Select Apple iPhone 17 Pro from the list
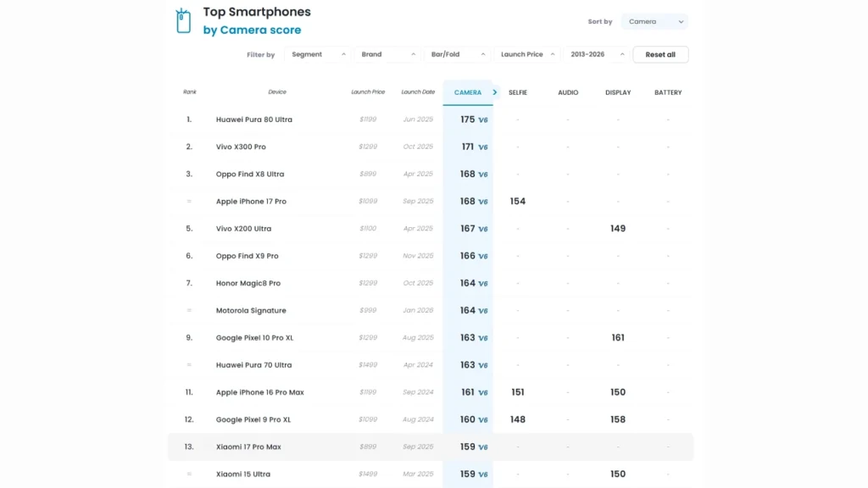Screen dimensions: 868x488 tap(251, 202)
